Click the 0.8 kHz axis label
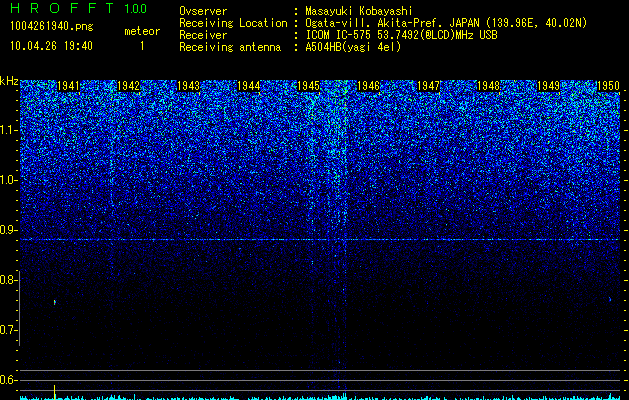Viewport: 629px width, 400px height. click(7, 280)
